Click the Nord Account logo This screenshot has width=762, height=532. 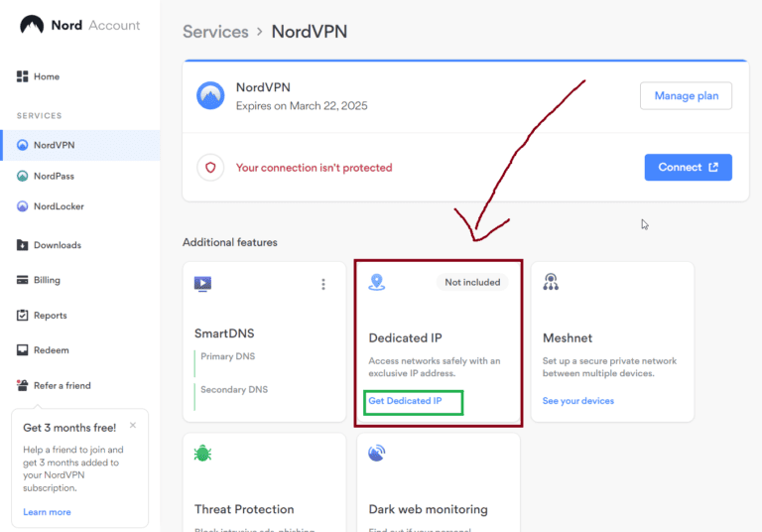click(x=79, y=25)
